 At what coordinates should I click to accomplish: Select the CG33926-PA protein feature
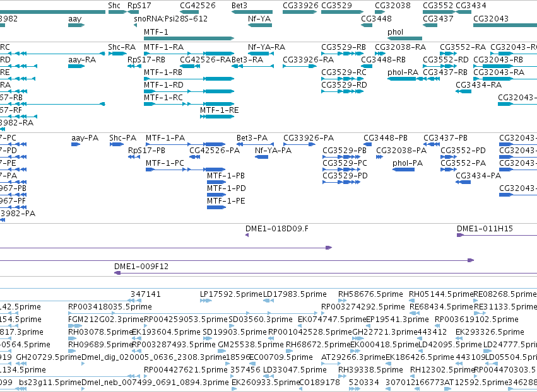coord(299,144)
